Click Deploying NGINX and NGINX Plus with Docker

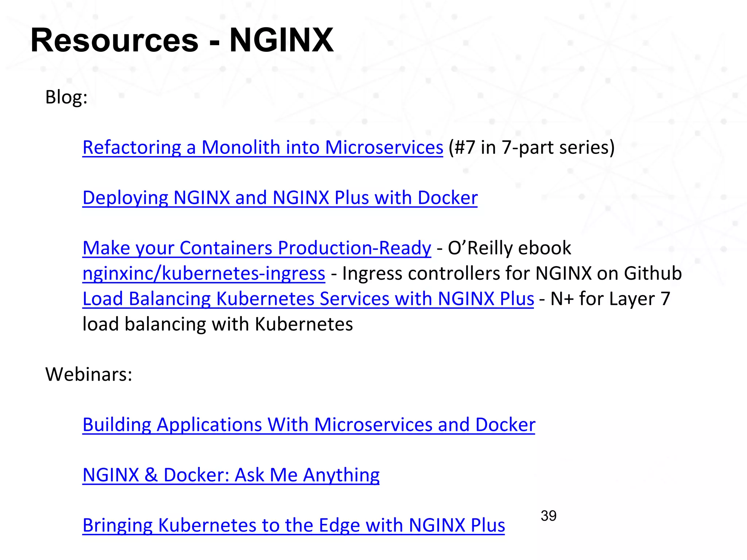[280, 198]
